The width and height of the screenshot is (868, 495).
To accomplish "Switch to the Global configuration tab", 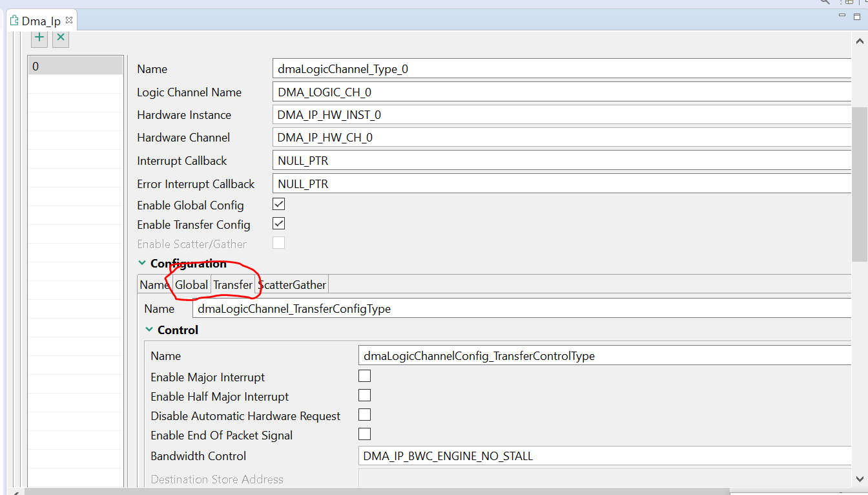I will (x=191, y=284).
